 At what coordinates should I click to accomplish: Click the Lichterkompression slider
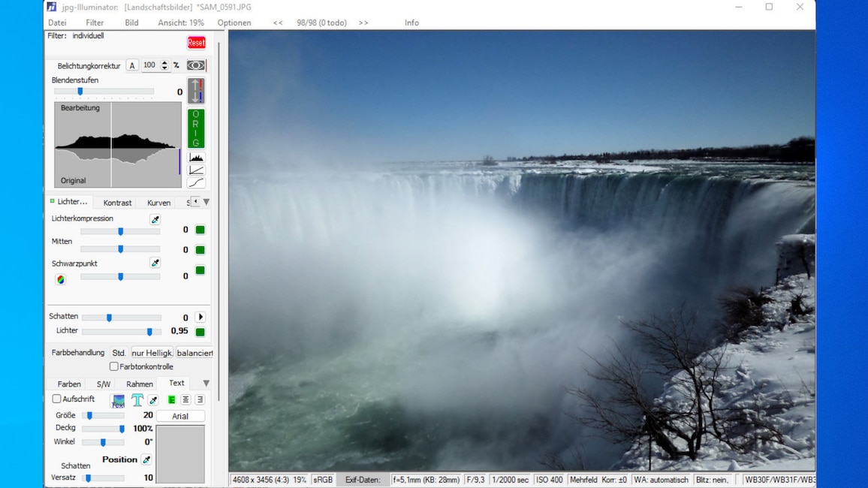[x=120, y=231]
